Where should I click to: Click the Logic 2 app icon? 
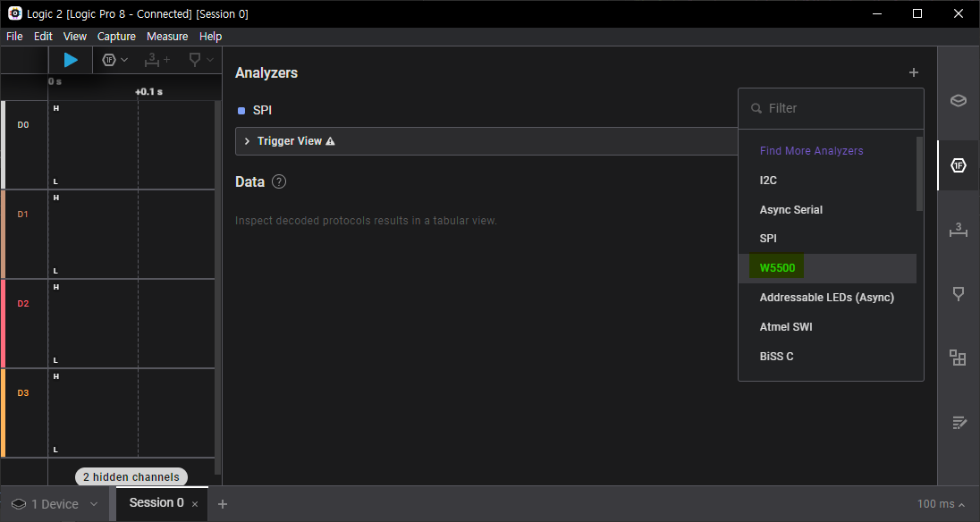14,13
